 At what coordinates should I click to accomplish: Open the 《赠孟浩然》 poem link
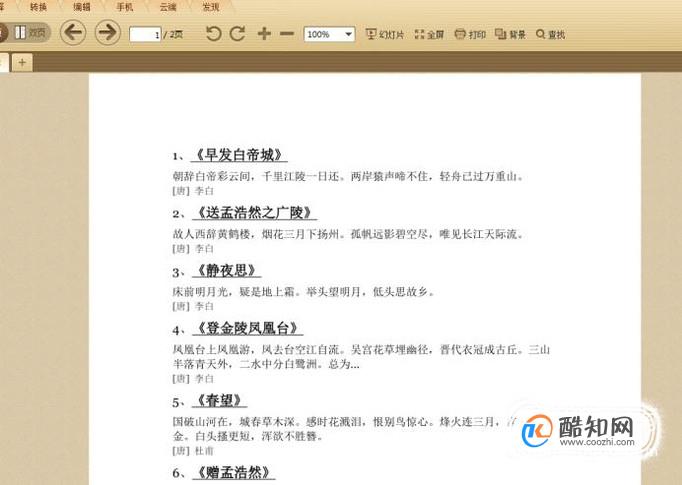click(x=233, y=472)
